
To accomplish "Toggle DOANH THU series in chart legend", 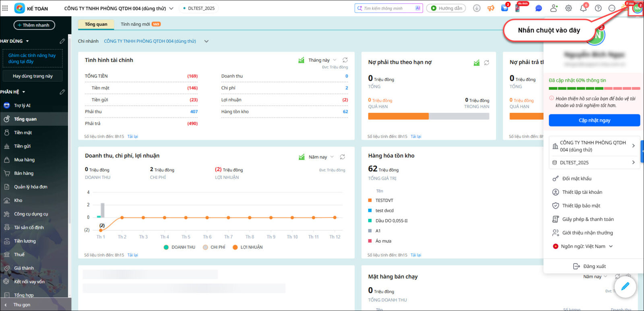I will (x=180, y=247).
